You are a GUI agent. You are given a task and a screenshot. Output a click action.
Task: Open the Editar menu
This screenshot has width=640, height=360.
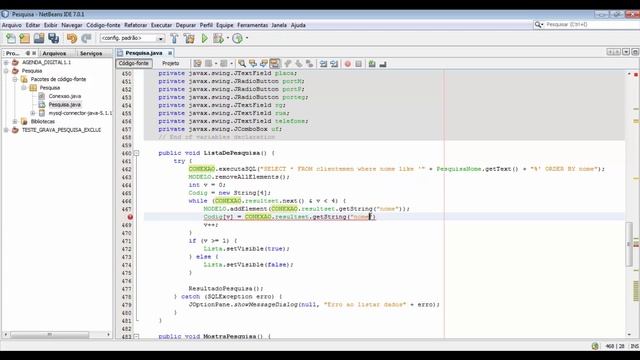(x=33, y=25)
